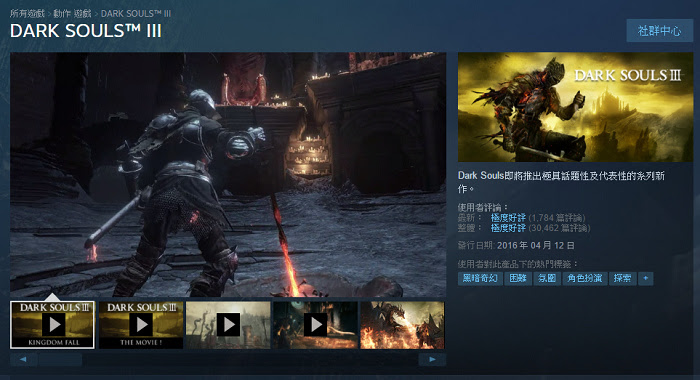Open the 社群中心 community hub
This screenshot has height=380, width=700.
point(659,31)
